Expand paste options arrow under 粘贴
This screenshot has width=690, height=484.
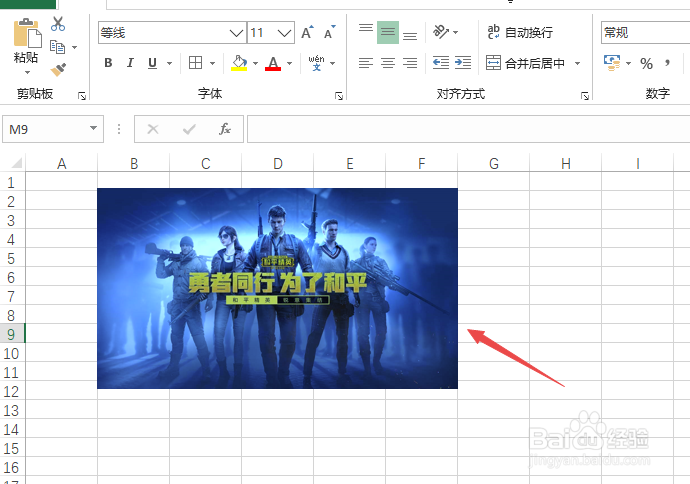click(27, 72)
